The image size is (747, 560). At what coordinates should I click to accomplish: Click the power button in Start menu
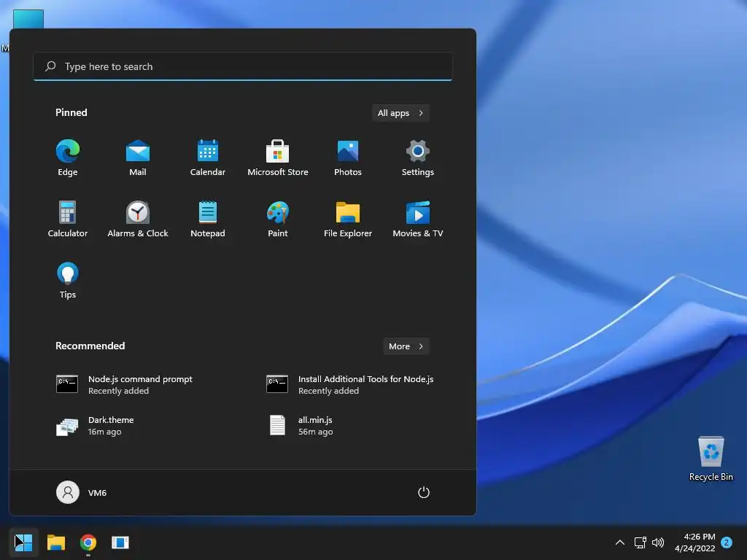[424, 492]
